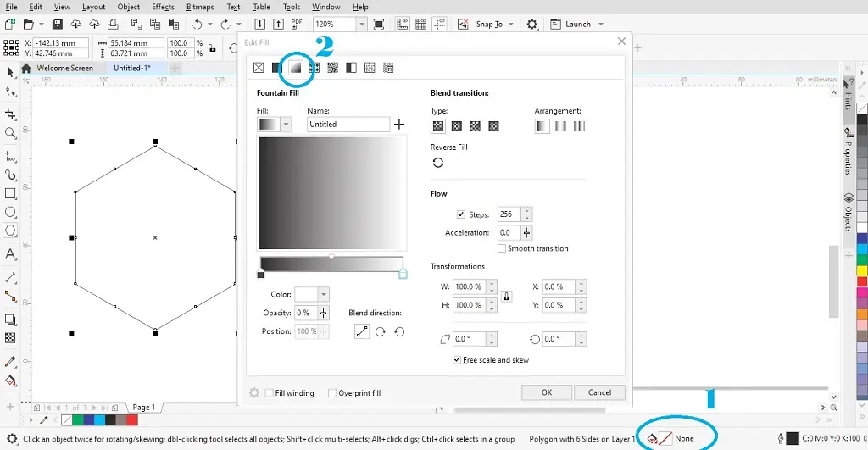Click the rotation angle input field
868x450 pixels.
(559, 339)
